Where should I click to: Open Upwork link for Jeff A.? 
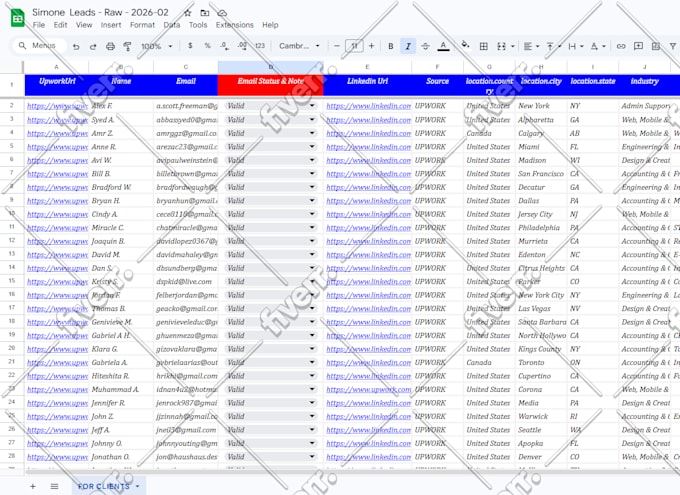57,430
